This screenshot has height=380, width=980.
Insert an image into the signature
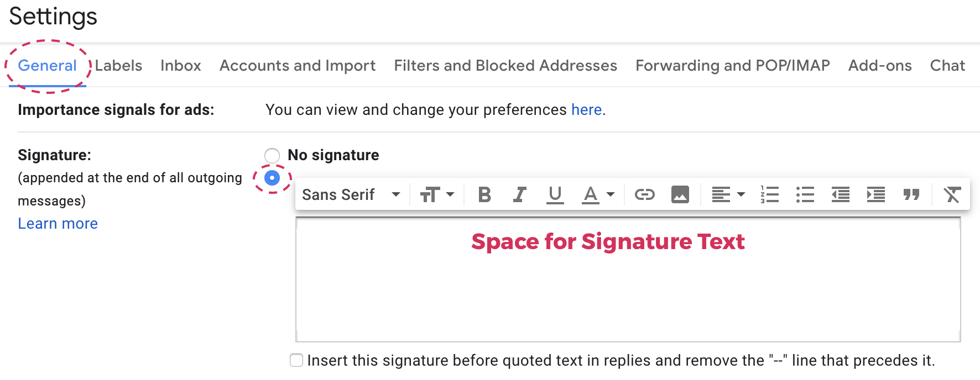[680, 194]
